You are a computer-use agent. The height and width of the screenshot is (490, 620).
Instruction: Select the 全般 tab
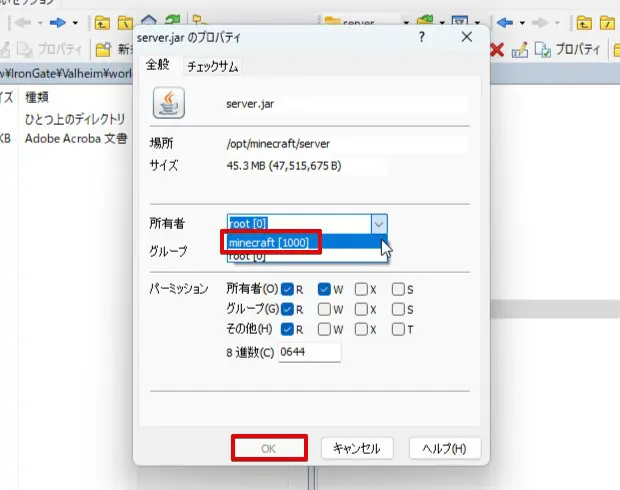(158, 65)
